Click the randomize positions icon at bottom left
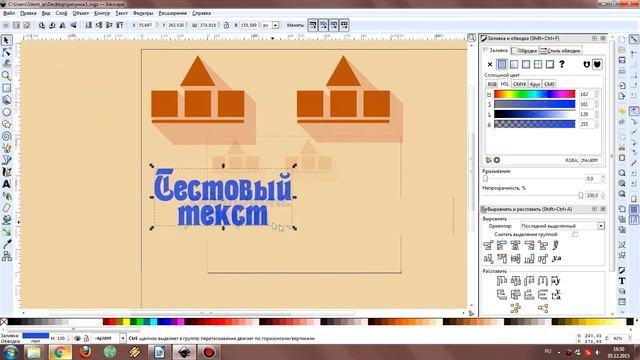The width and height of the screenshot is (640, 360). [516, 308]
